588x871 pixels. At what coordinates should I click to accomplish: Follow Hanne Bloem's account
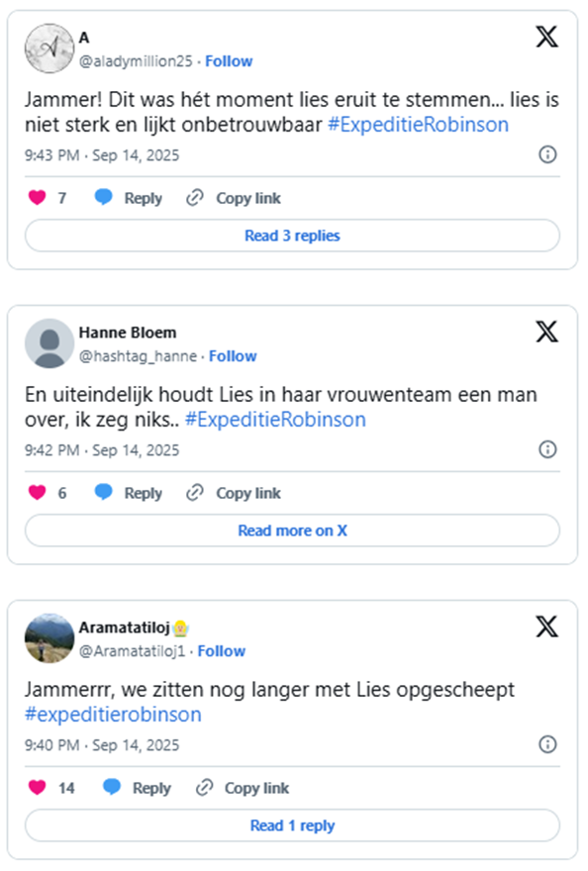click(x=235, y=356)
